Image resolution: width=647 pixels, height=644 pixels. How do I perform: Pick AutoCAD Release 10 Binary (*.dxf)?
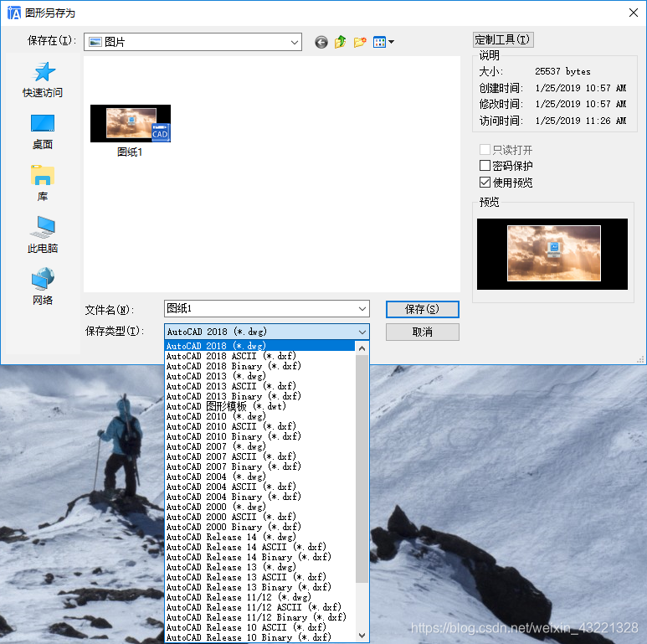260,637
